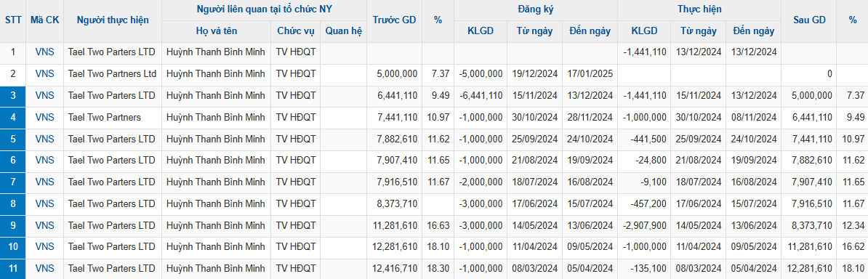Click the Quan hệ column header
The image size is (868, 279).
point(343,31)
